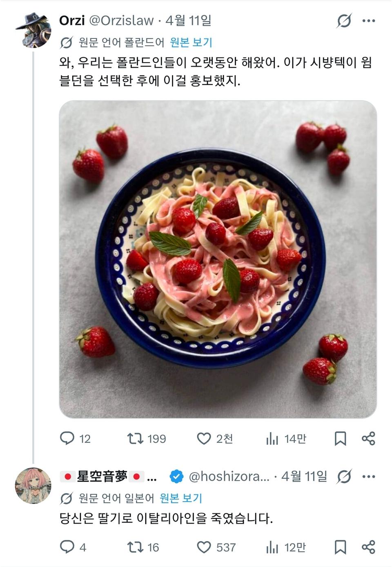
Task: Click '원본 보기' on the Japanese reply
Action: (181, 498)
